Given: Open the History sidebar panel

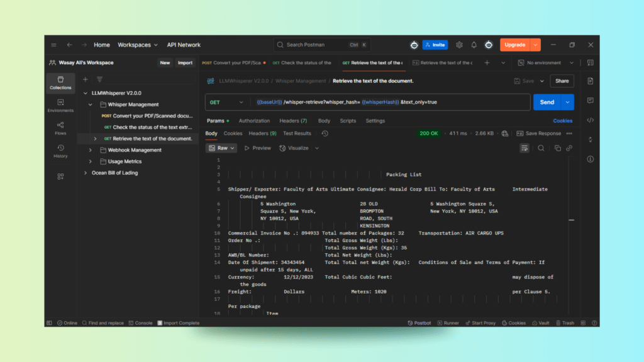Looking at the screenshot, I should pyautogui.click(x=60, y=151).
